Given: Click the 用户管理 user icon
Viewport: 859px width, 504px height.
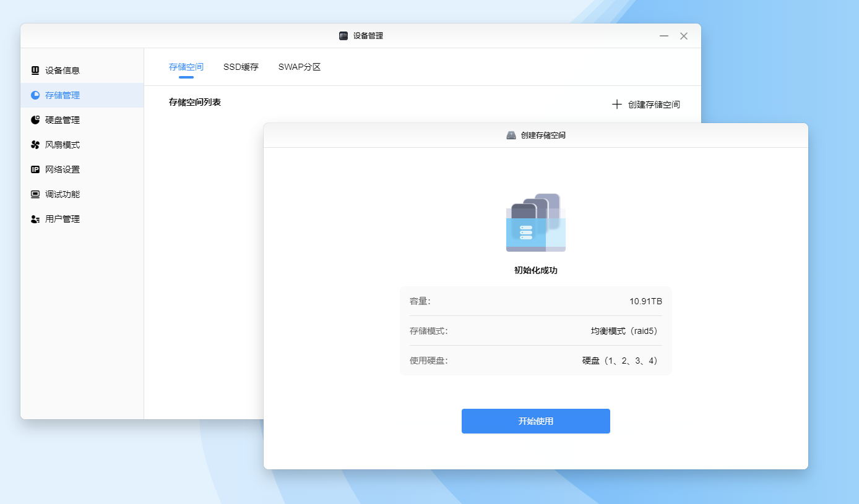Looking at the screenshot, I should (35, 219).
